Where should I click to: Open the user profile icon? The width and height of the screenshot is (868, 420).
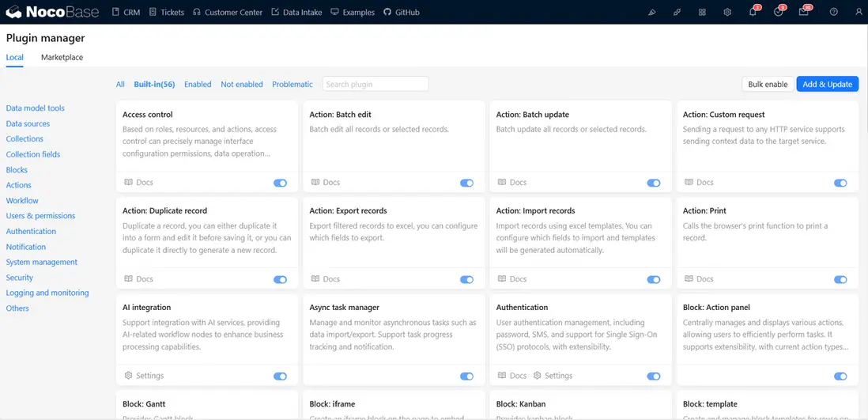click(859, 12)
